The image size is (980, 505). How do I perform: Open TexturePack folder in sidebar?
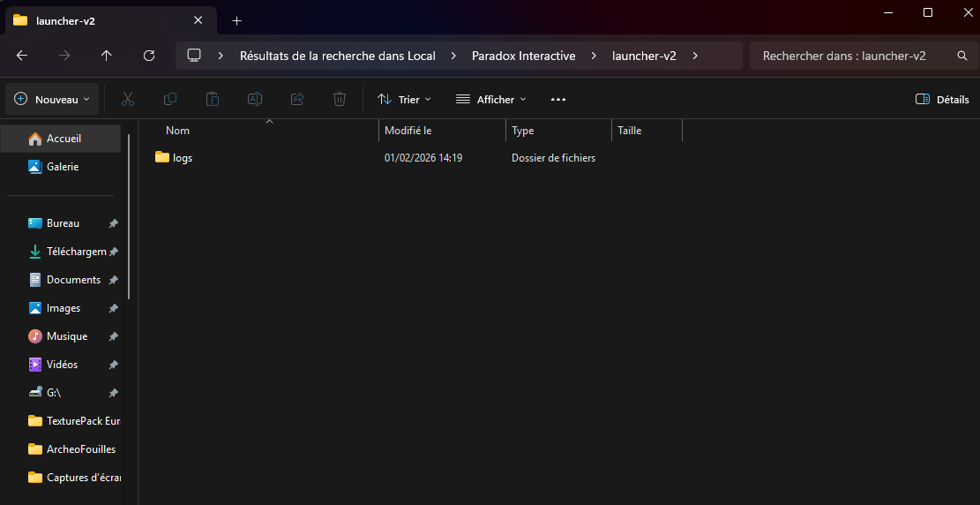[61, 421]
